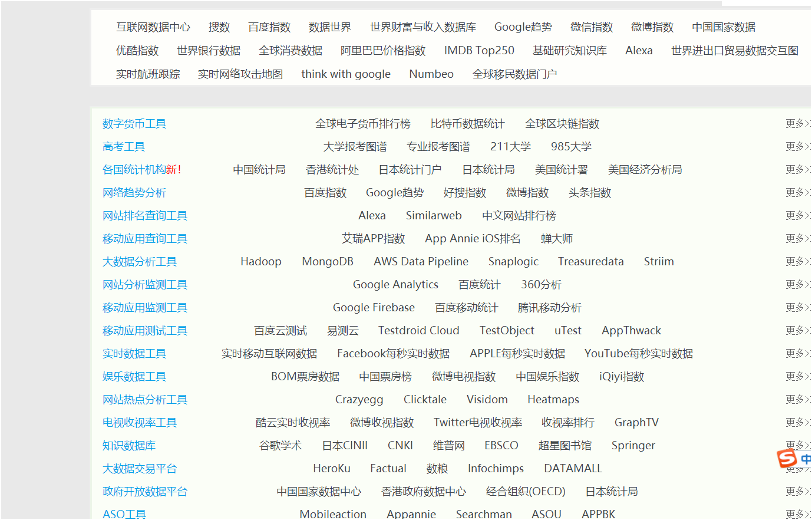Viewport: 812px width, 520px height.
Task: Visit the Google趋势 link
Action: coord(523,27)
